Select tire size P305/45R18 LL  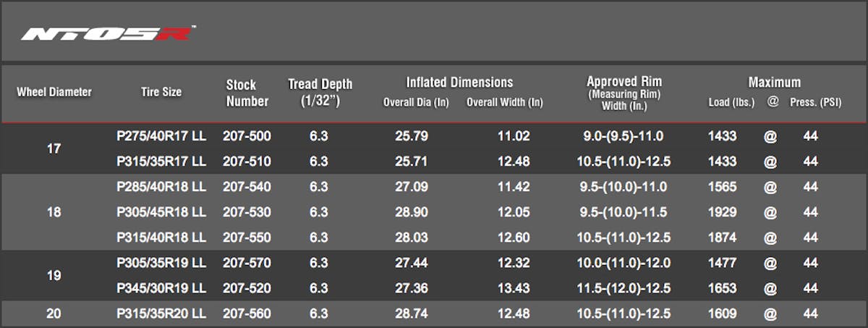[161, 212]
